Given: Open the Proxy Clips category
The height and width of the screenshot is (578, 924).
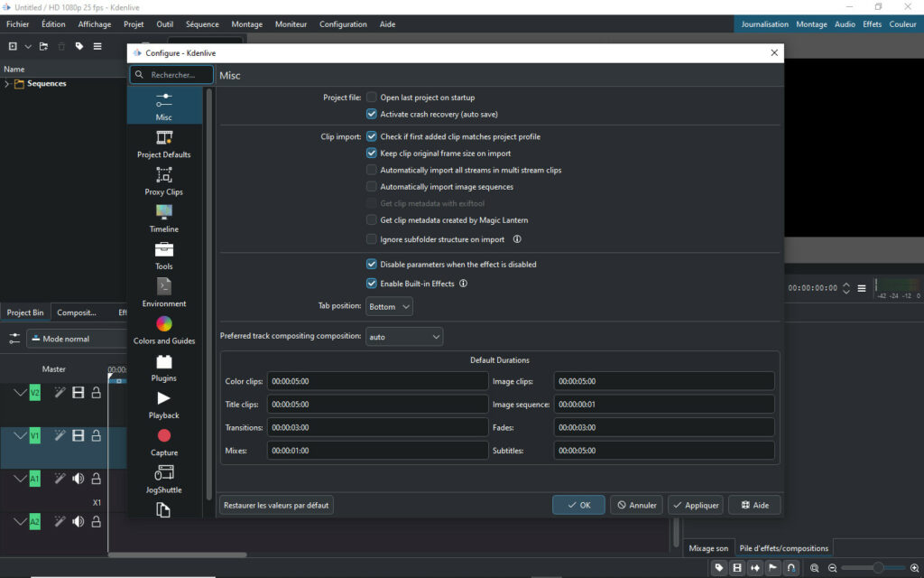Looking at the screenshot, I should [164, 182].
